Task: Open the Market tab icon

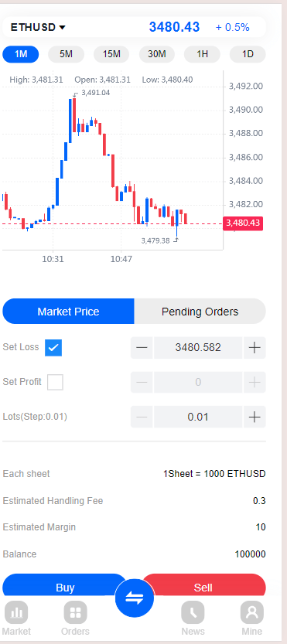Action: (16, 612)
